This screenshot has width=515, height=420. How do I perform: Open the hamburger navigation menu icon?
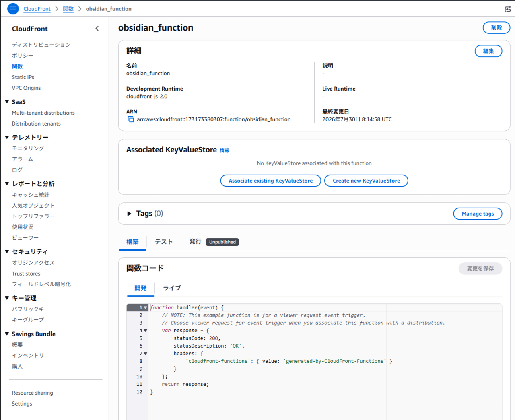[13, 8]
